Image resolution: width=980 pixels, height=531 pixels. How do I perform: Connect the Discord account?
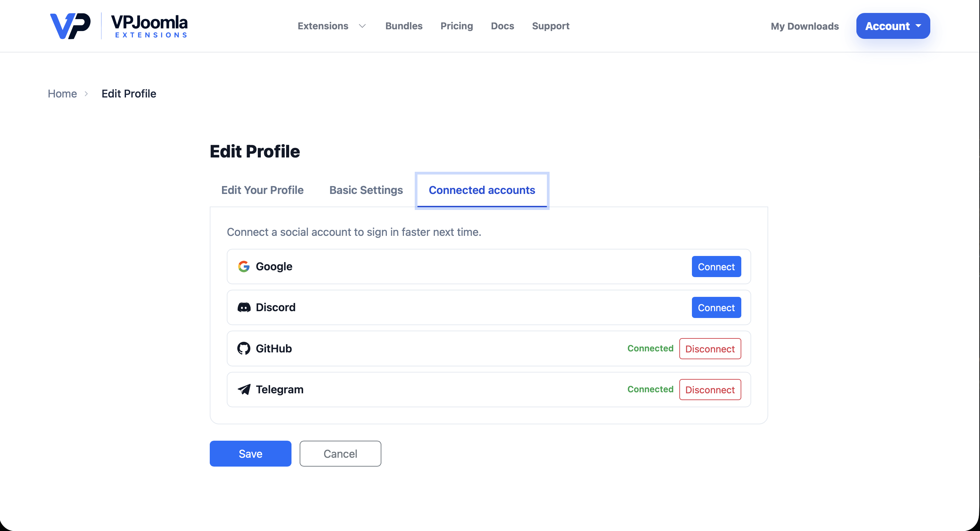[x=716, y=307]
